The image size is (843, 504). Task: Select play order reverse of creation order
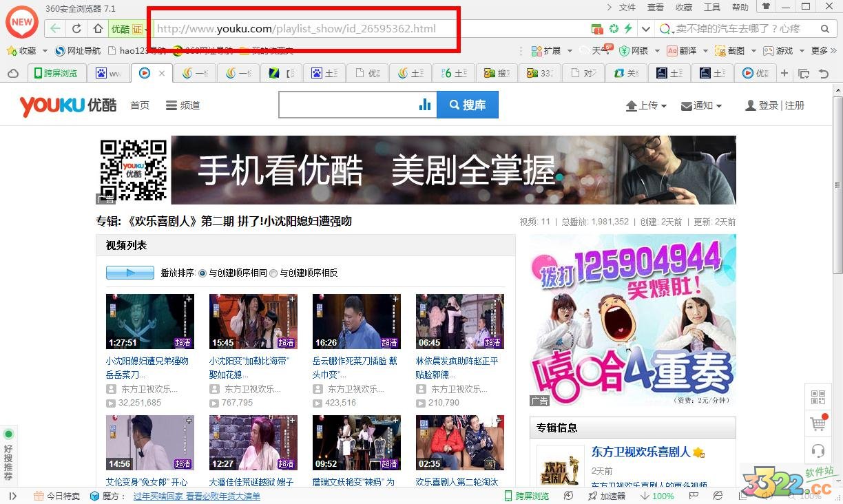pos(273,273)
